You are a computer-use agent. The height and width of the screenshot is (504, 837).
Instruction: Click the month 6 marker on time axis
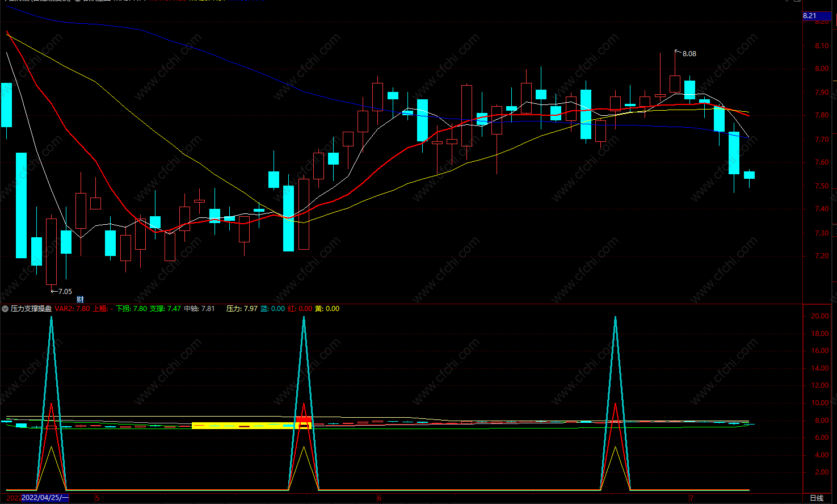[380, 498]
